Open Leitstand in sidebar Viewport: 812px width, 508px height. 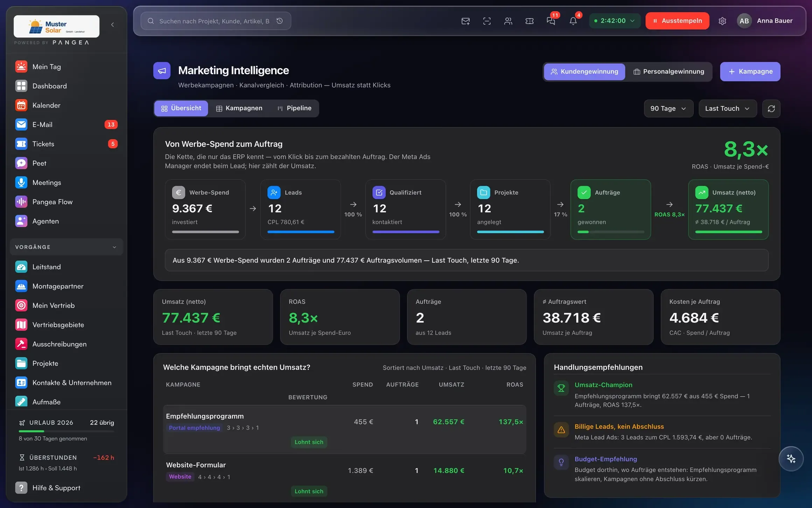pyautogui.click(x=66, y=267)
